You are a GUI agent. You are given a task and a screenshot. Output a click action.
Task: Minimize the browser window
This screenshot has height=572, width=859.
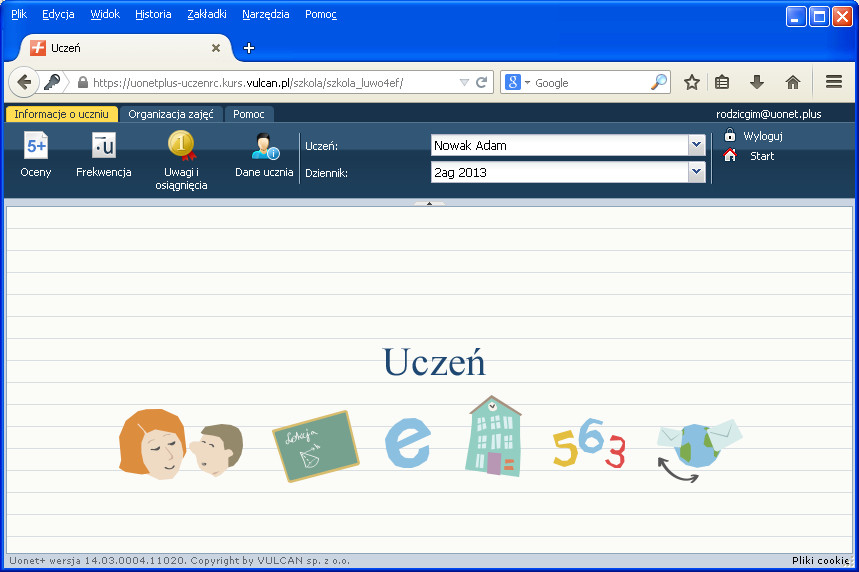coord(795,16)
